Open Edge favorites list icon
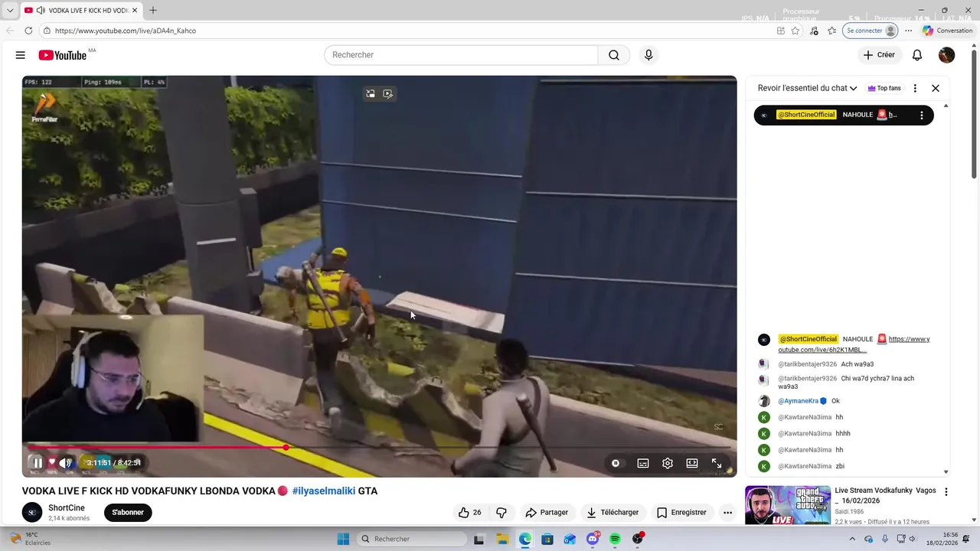The height and width of the screenshot is (551, 980). pyautogui.click(x=832, y=31)
